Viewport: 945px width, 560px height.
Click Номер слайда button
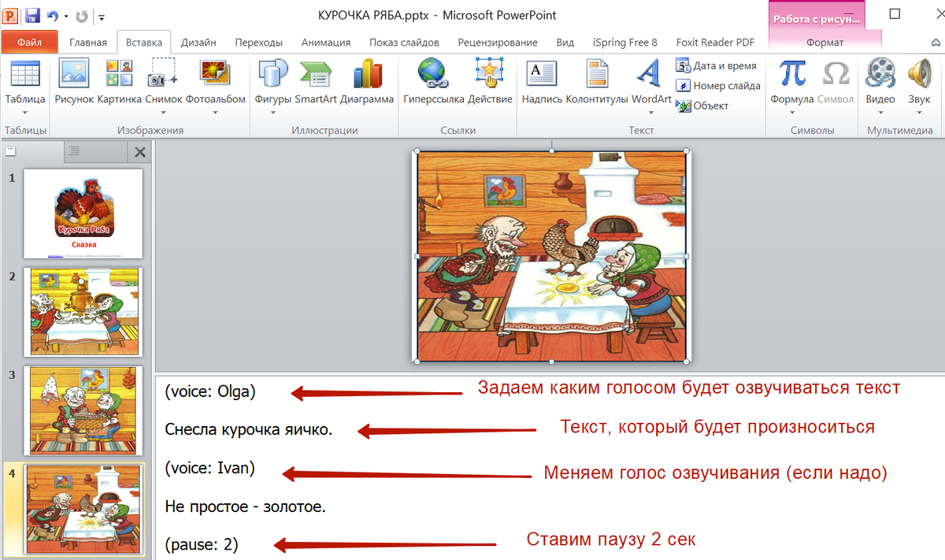pos(719,86)
